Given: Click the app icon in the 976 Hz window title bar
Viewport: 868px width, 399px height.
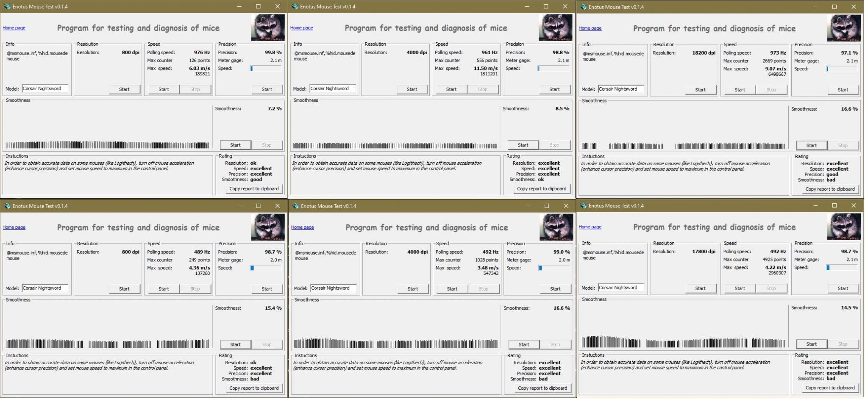Looking at the screenshot, I should click(x=7, y=6).
